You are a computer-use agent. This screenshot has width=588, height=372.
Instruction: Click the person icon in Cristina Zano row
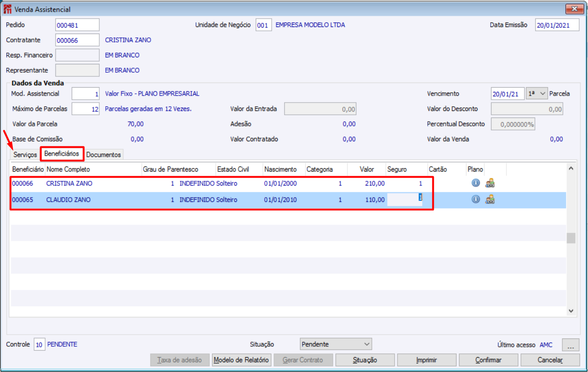490,183
